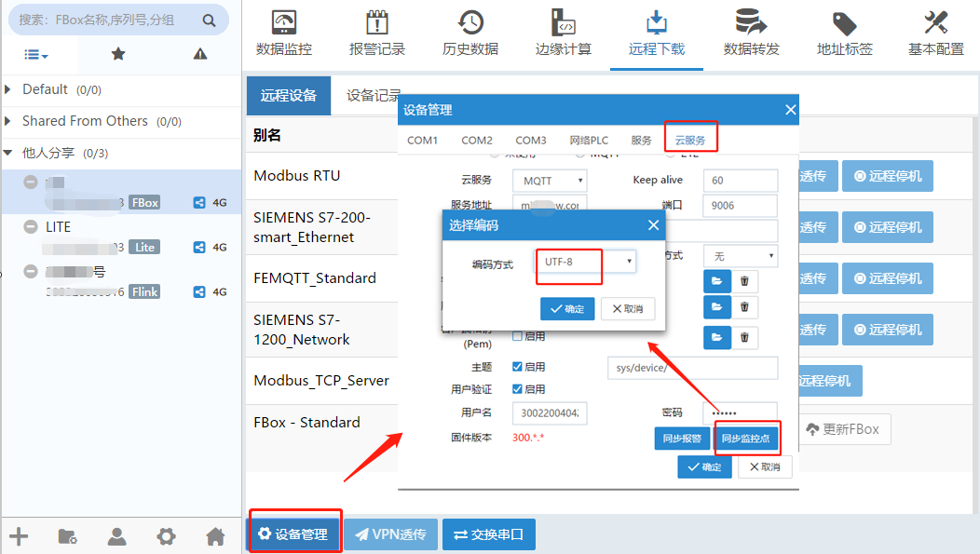Open the 基本配置 basic configuration page

click(936, 34)
